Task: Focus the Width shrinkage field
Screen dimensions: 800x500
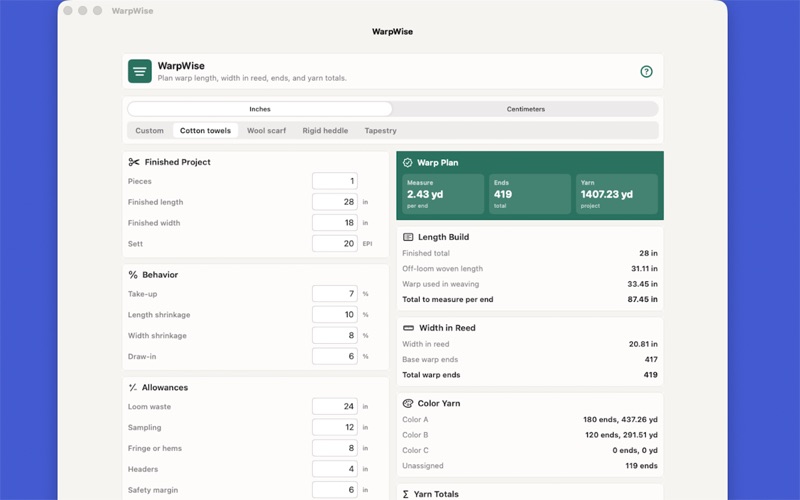Action: point(335,336)
